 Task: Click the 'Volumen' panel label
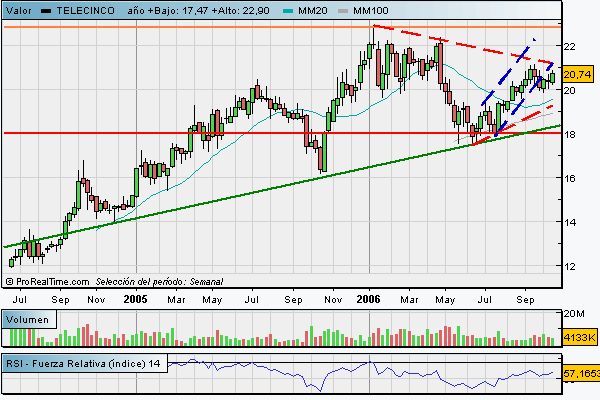click(x=28, y=320)
